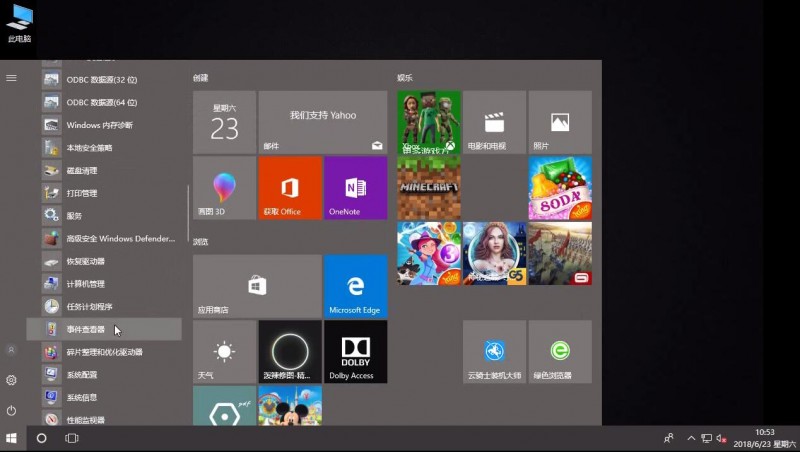
Task: Open the OneNote tile
Action: [x=355, y=188]
